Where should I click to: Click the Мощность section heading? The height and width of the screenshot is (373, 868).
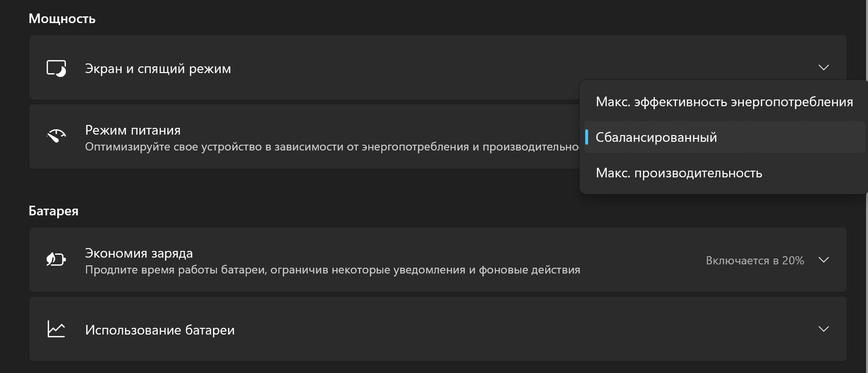tap(62, 19)
